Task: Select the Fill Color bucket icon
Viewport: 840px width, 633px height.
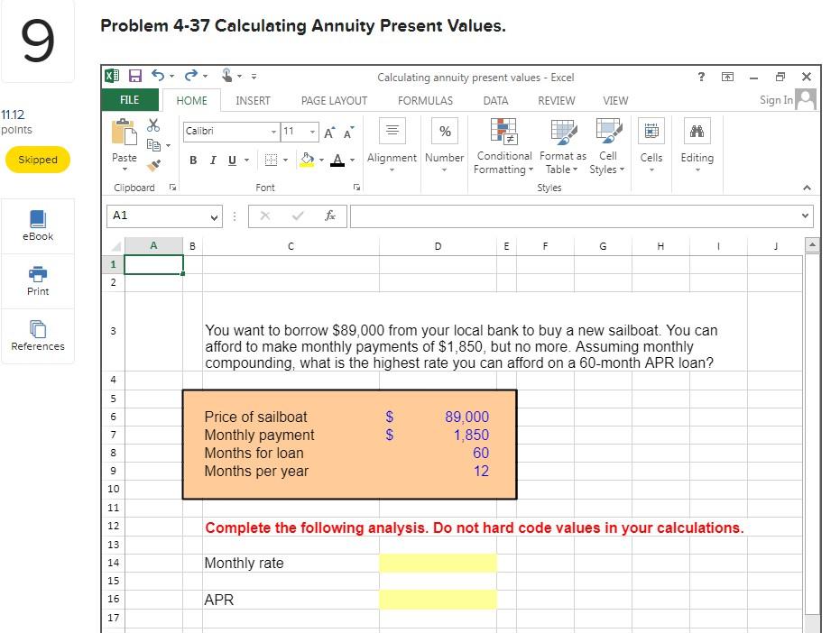Action: click(x=306, y=160)
